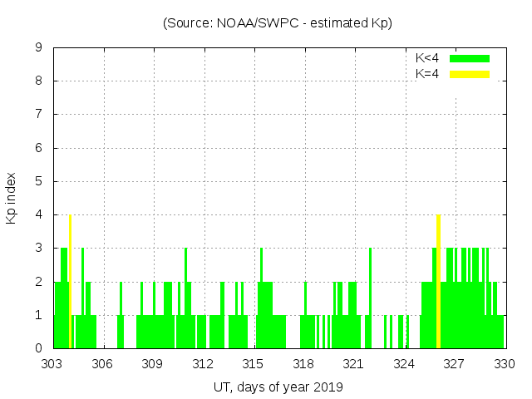
Task: Click the green K<4 legend swatch
Action: [x=470, y=58]
